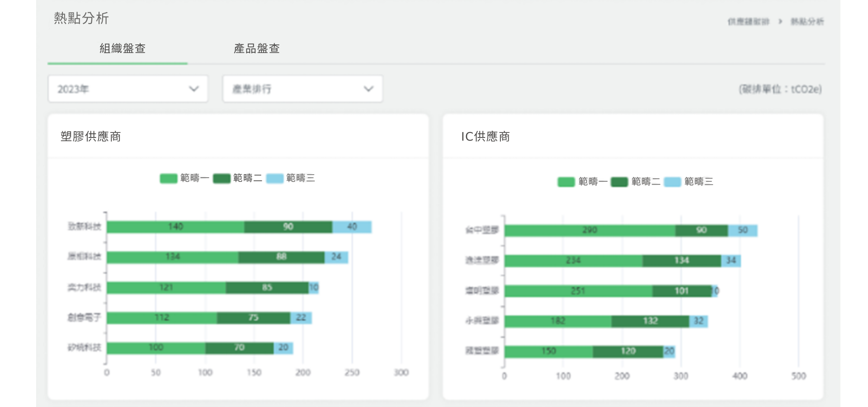Hide 範疇二 series in IC供應商 chart legend
Viewport: 868px width, 407px height.
[x=636, y=182]
